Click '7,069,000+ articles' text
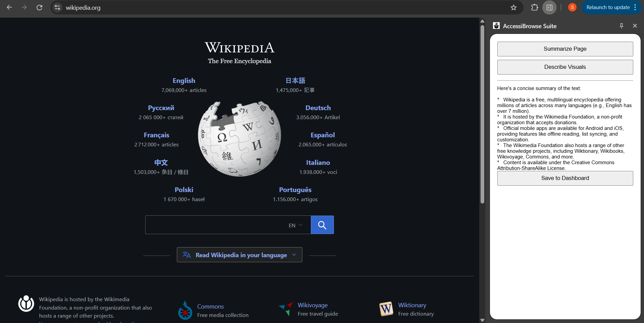 click(x=184, y=90)
